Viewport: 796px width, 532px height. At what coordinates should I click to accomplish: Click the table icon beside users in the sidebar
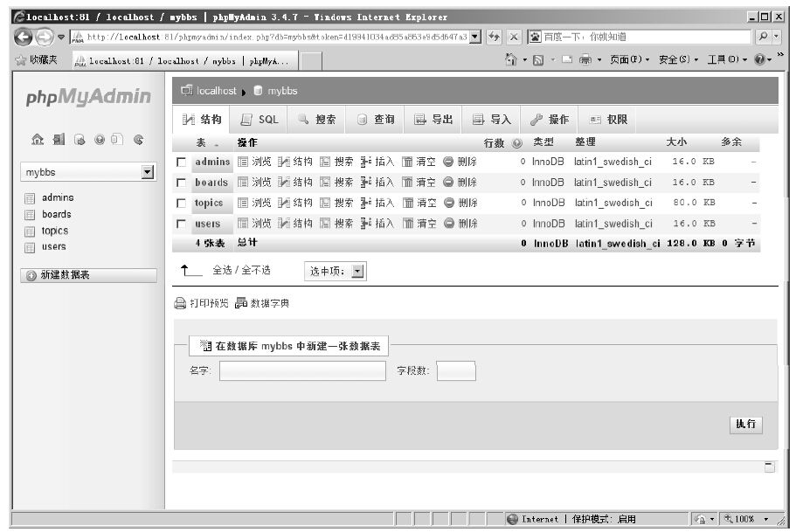pyautogui.click(x=30, y=247)
